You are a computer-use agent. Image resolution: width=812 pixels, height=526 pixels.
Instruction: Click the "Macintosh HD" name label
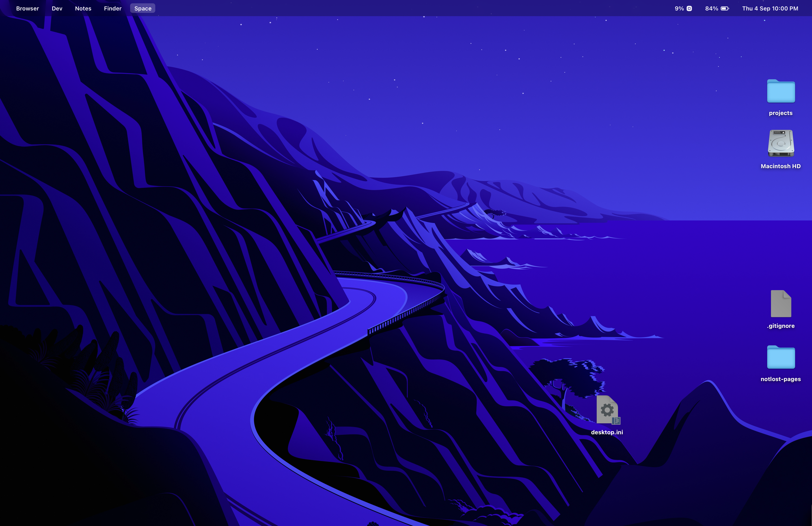781,166
